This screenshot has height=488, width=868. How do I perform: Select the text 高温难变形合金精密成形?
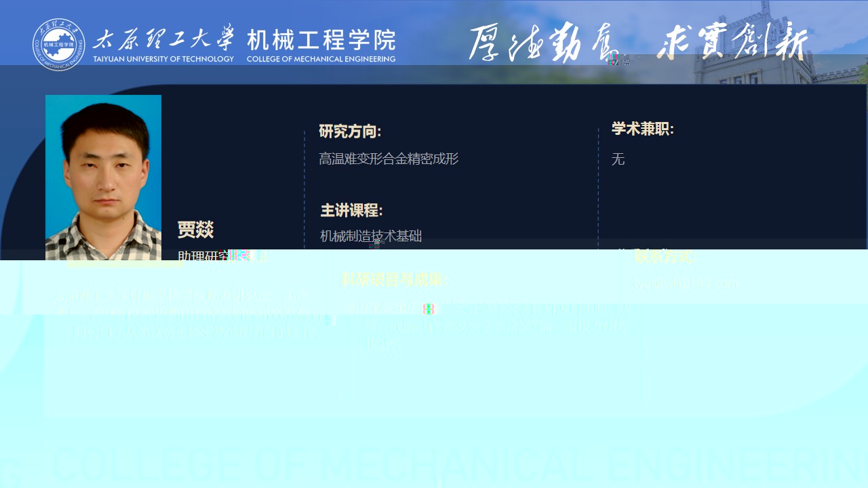click(389, 159)
